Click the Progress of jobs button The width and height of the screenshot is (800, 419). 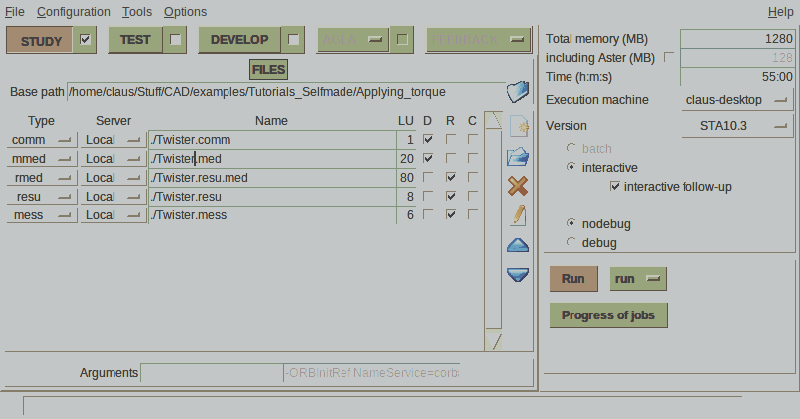(608, 315)
